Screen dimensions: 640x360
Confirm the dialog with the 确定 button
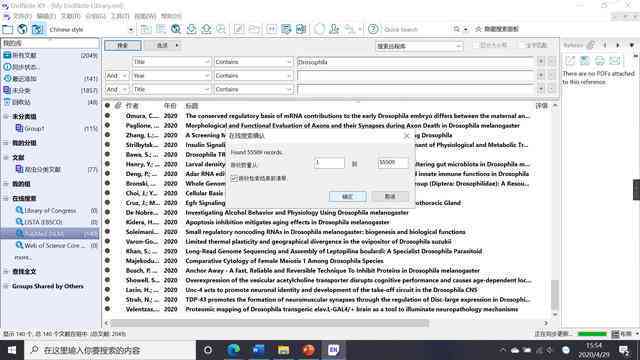[347, 196]
